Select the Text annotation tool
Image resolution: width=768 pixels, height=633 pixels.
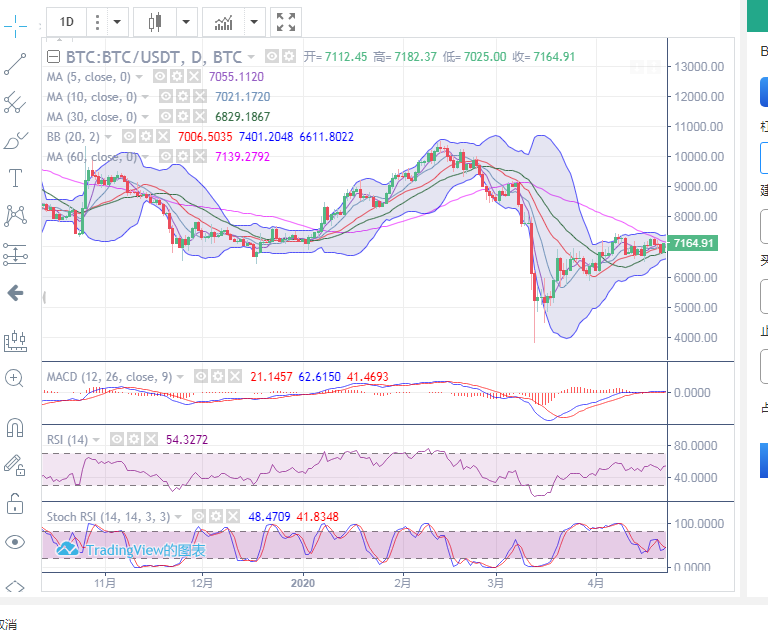14,178
